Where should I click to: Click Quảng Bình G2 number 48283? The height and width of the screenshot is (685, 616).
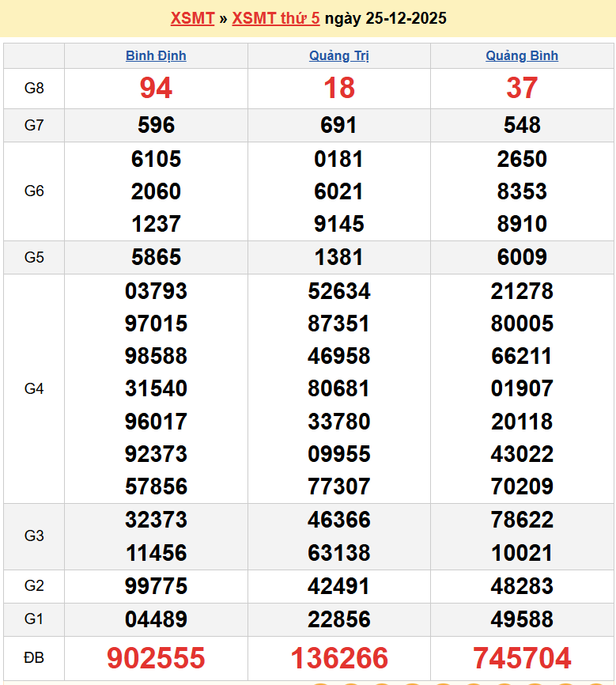coord(522,586)
